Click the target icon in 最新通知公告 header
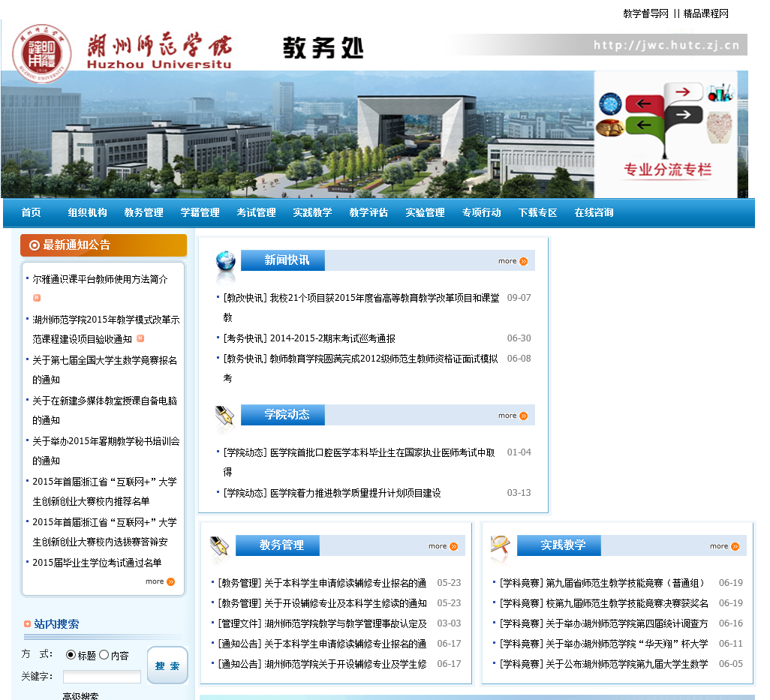The width and height of the screenshot is (770, 700). click(35, 245)
